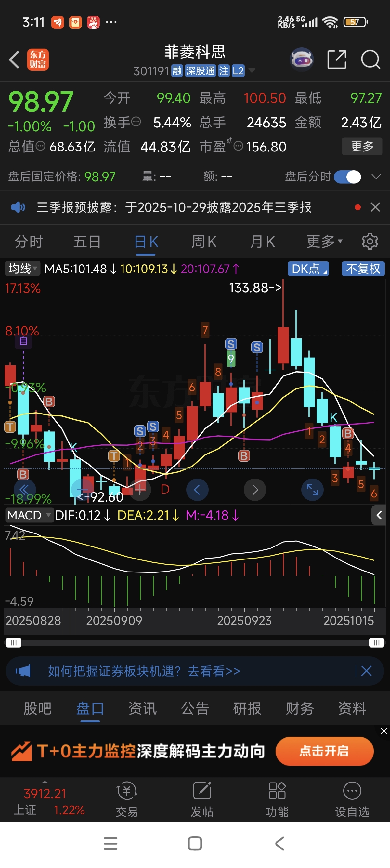Tap 更多 button for more quote data

[362, 146]
